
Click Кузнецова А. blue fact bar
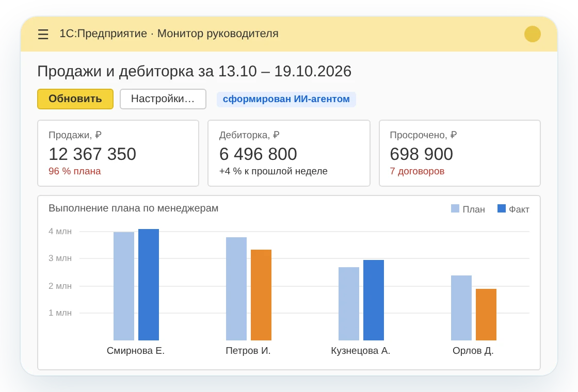click(374, 300)
